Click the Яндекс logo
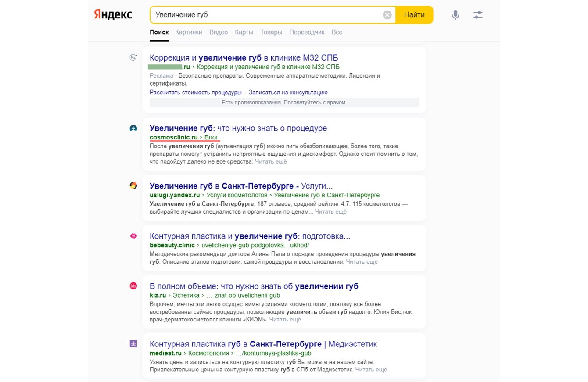Viewport: 588px width, 382px height. pos(113,14)
